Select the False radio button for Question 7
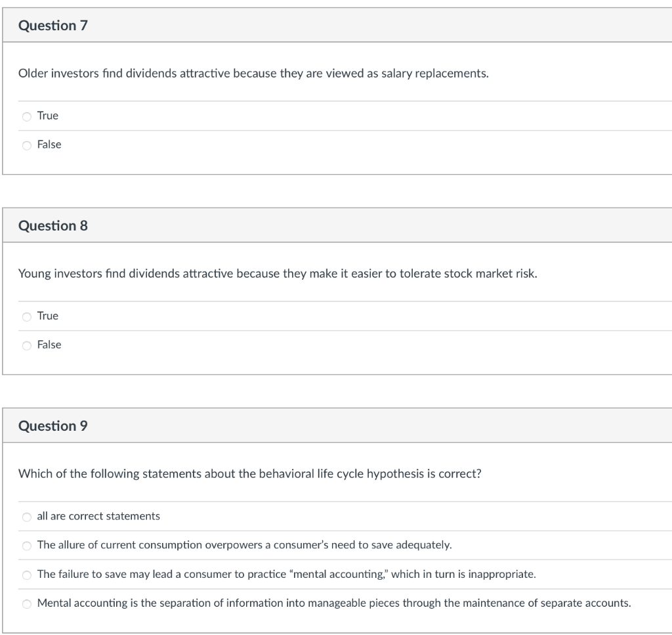 [27, 145]
